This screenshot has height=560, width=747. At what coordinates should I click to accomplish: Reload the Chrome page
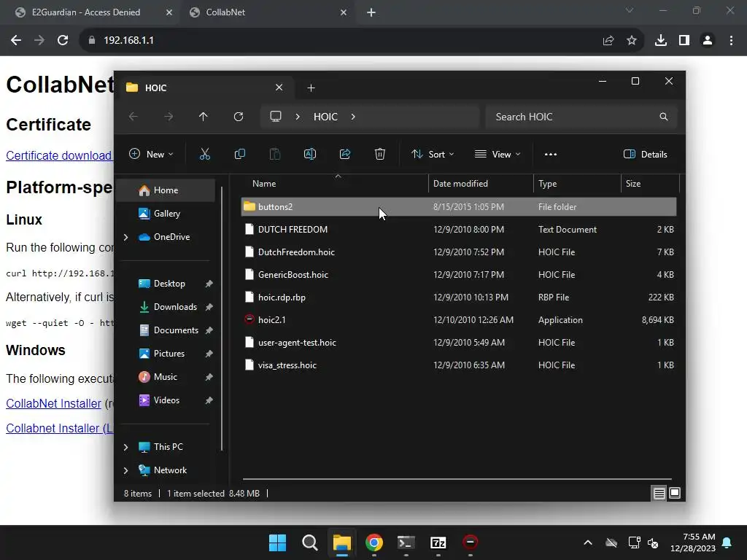pos(63,41)
